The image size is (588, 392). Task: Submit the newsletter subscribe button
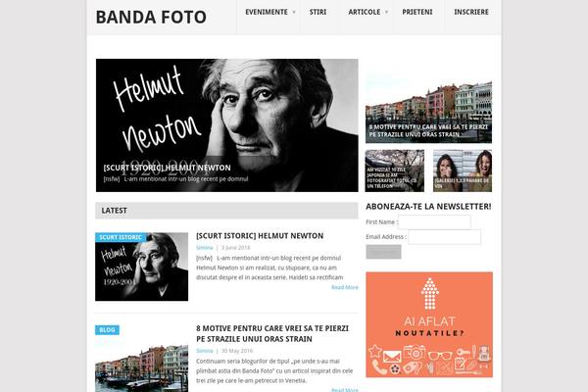click(x=383, y=252)
